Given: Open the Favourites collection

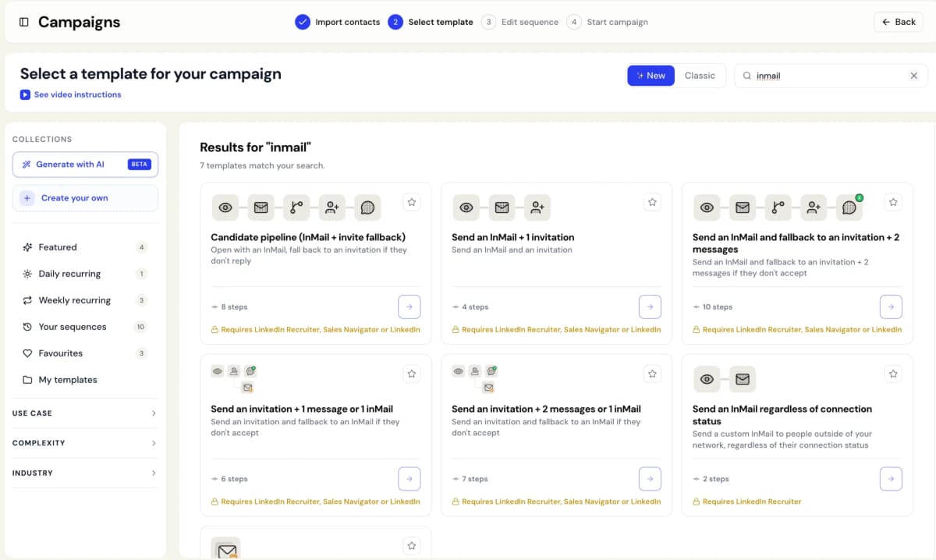Looking at the screenshot, I should [x=85, y=353].
